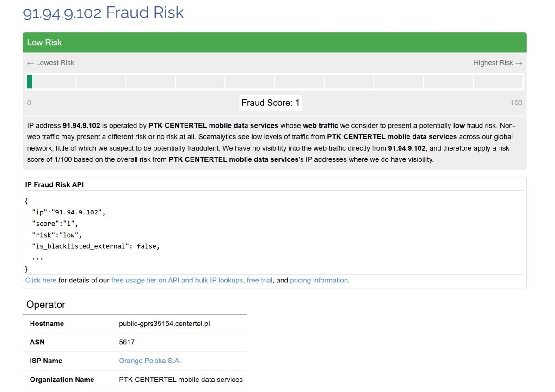Click the "risk":"low" JSON line
The image size is (555, 392).
coord(56,235)
